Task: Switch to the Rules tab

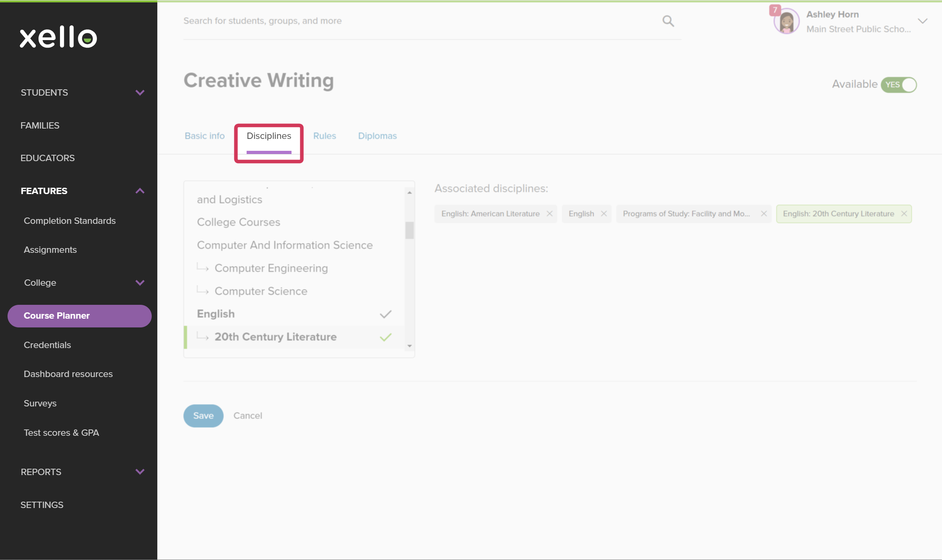Action: [x=324, y=136]
